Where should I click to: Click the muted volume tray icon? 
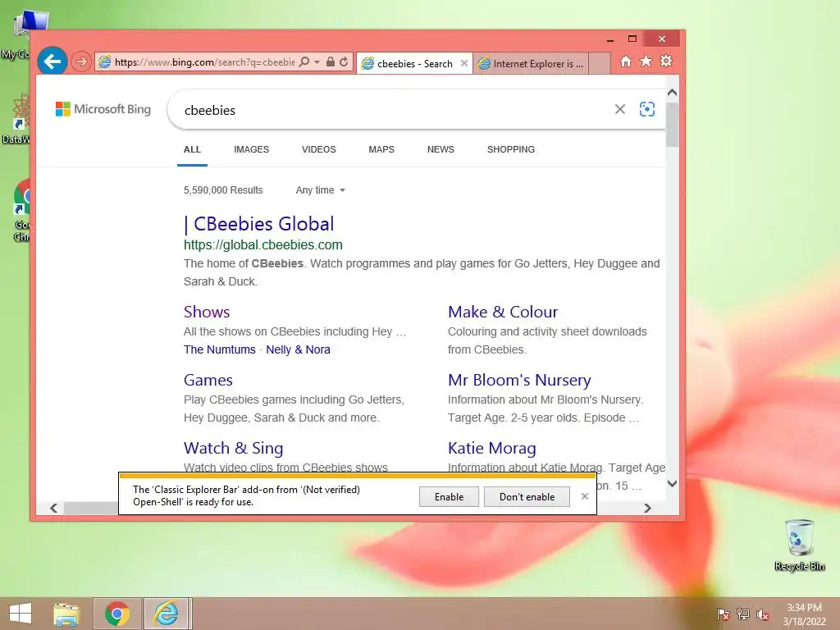click(763, 614)
